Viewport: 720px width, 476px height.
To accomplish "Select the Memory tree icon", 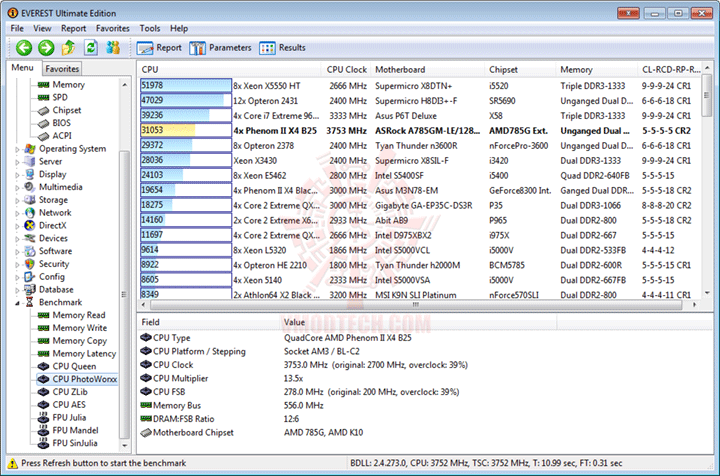I will click(x=44, y=85).
